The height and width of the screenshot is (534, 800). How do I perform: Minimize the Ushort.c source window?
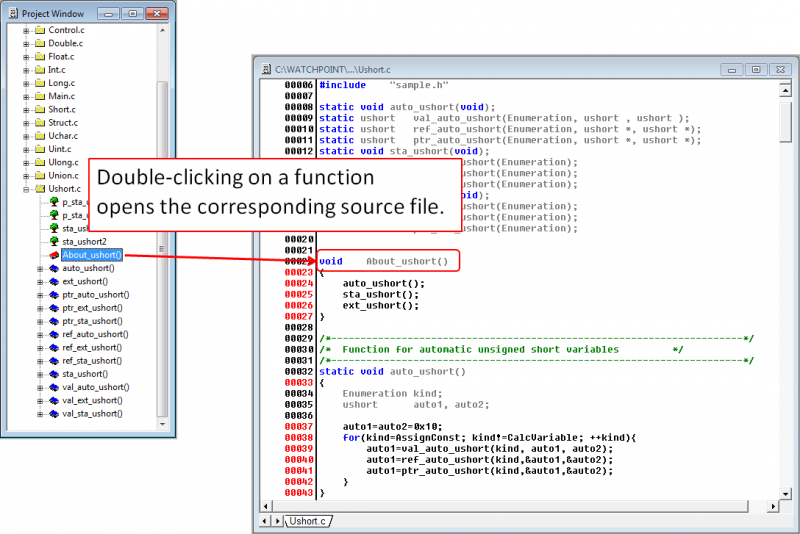[x=732, y=69]
